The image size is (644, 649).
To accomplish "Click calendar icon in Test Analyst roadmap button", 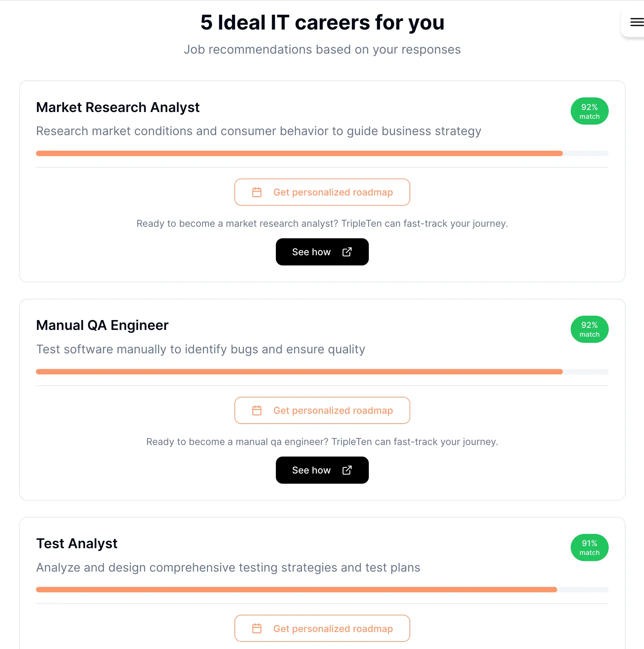I will [x=257, y=629].
